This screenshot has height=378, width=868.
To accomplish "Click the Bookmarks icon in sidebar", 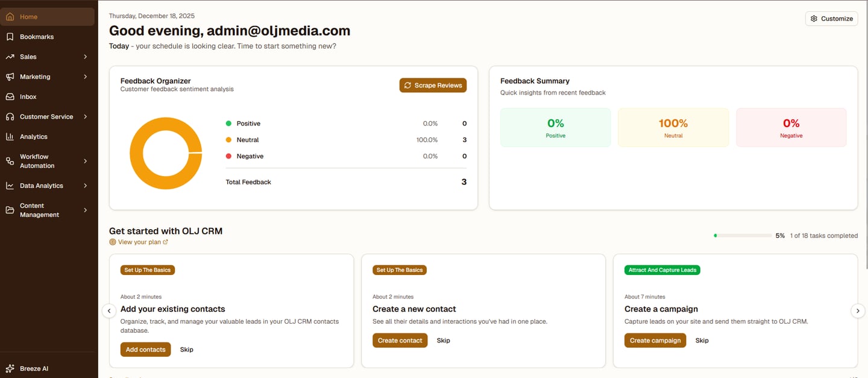I will pyautogui.click(x=10, y=37).
